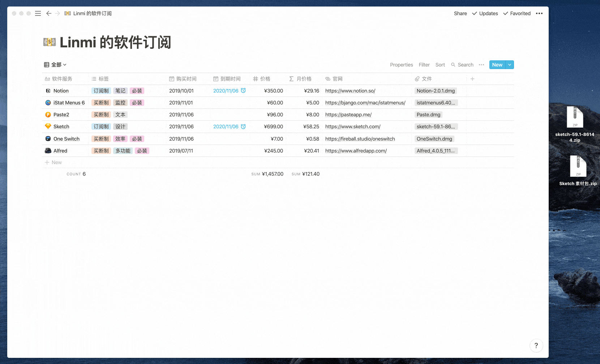The image size is (600, 364).
Task: Click the ¥699.00 price cell
Action: (x=274, y=127)
